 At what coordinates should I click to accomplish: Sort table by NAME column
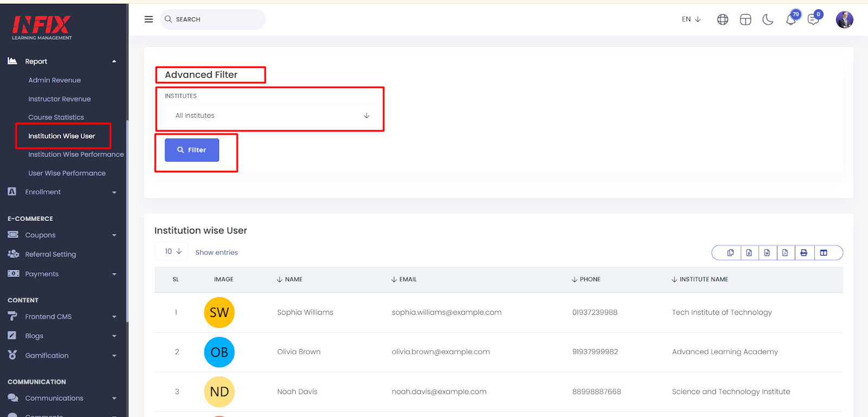290,279
